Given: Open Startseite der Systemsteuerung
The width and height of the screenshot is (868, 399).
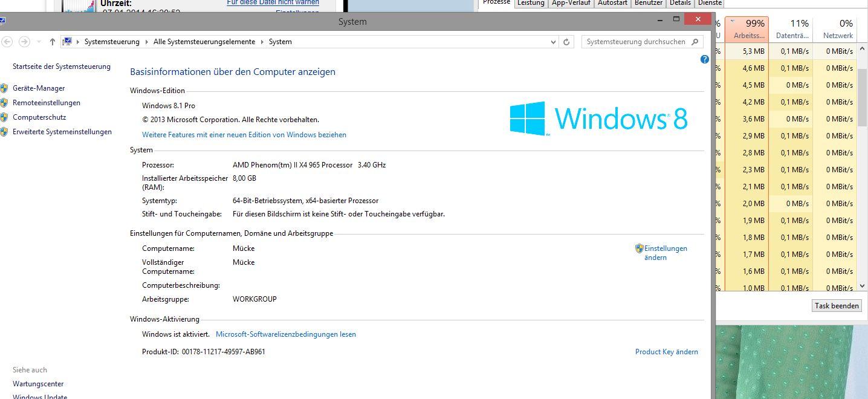Looking at the screenshot, I should pos(62,66).
